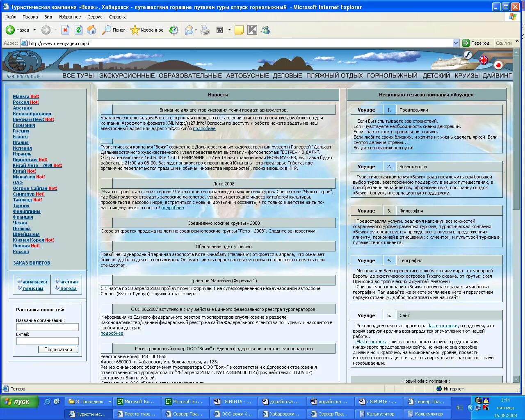Viewport: 525px width, 420px height.
Task: Click the Voyage logo in the site header
Action: [x=23, y=65]
